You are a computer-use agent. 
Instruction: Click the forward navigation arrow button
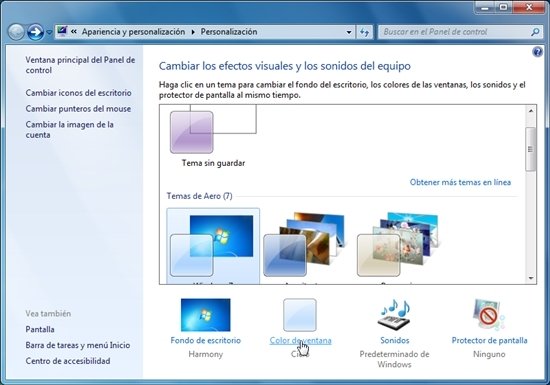[35, 32]
